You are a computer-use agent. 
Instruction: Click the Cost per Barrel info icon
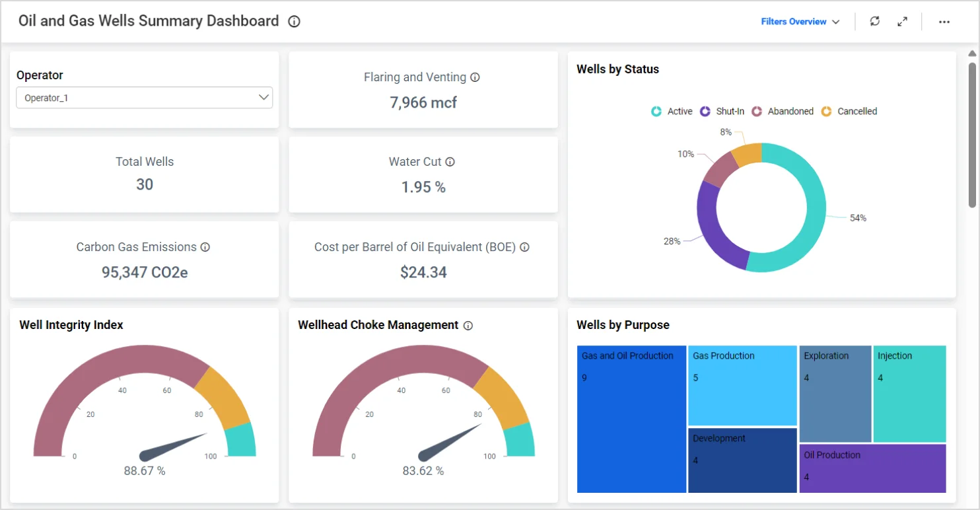(524, 247)
